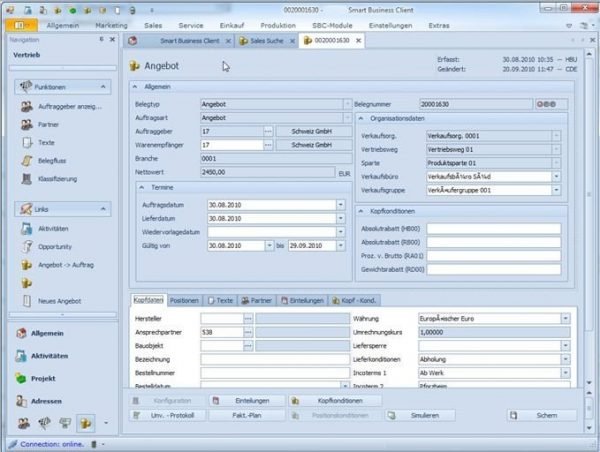Click the Bestellnummer input field

(275, 373)
